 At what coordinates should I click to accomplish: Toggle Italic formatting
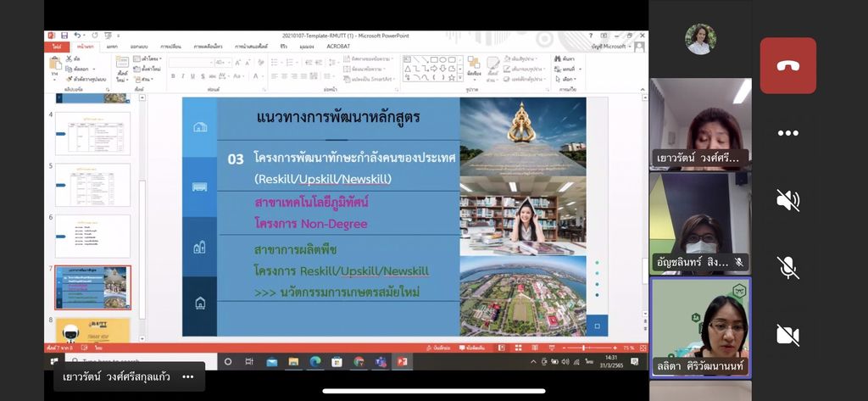point(183,76)
